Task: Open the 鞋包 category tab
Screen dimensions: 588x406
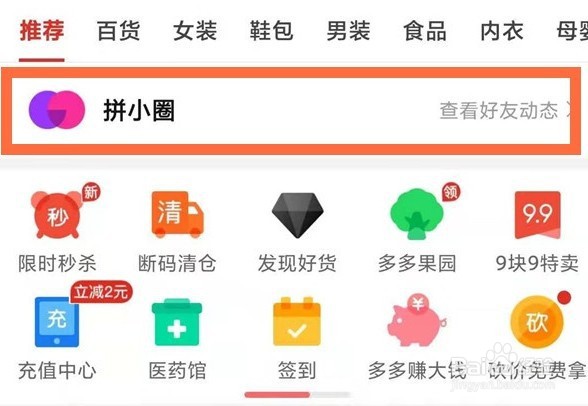Action: coord(272,31)
